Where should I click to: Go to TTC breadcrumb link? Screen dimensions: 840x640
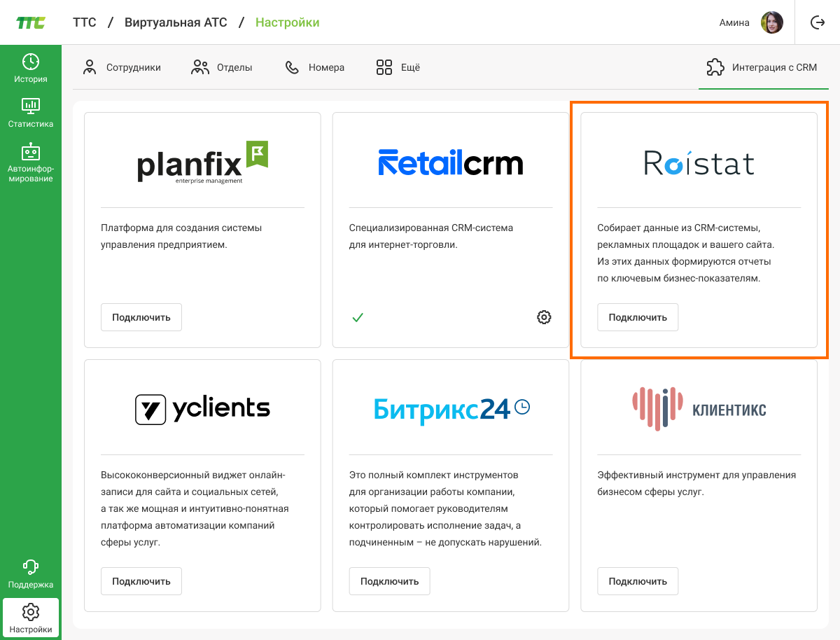click(x=85, y=22)
